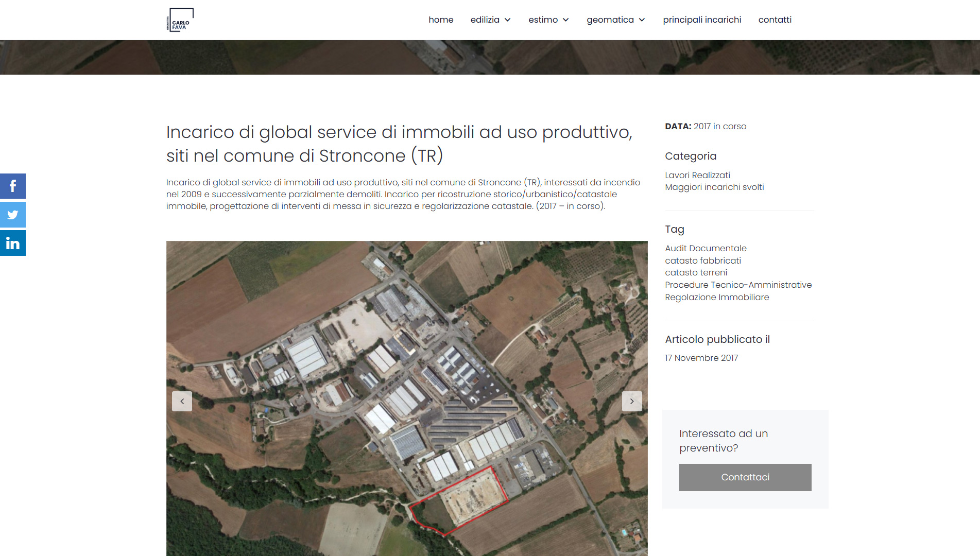Select the Procedure Tecnico-Amministrative tag
This screenshot has height=556, width=980.
(738, 285)
